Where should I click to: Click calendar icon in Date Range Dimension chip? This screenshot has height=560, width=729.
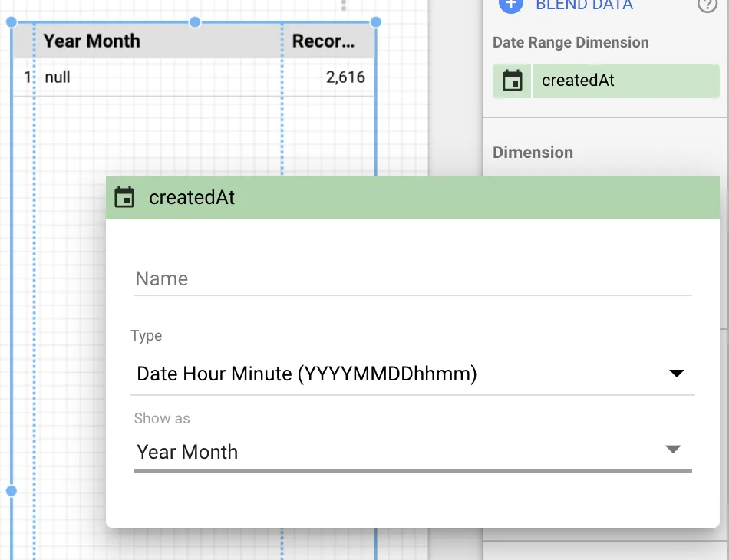click(513, 81)
